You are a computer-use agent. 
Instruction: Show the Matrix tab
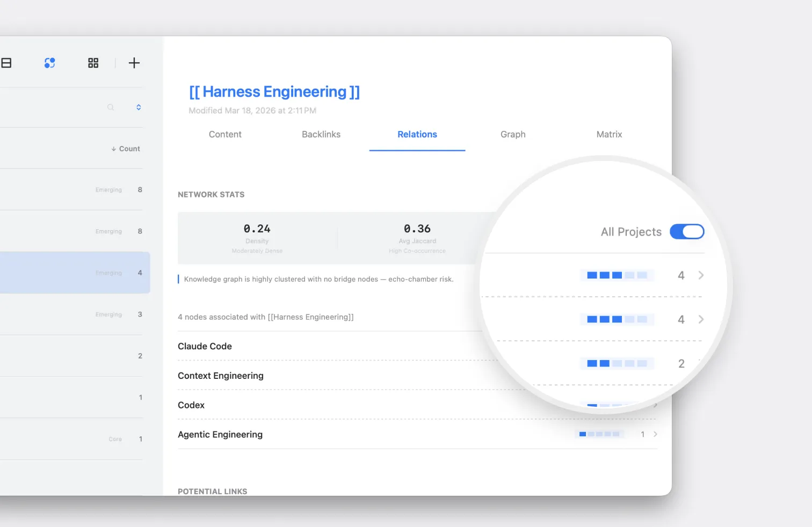tap(609, 134)
